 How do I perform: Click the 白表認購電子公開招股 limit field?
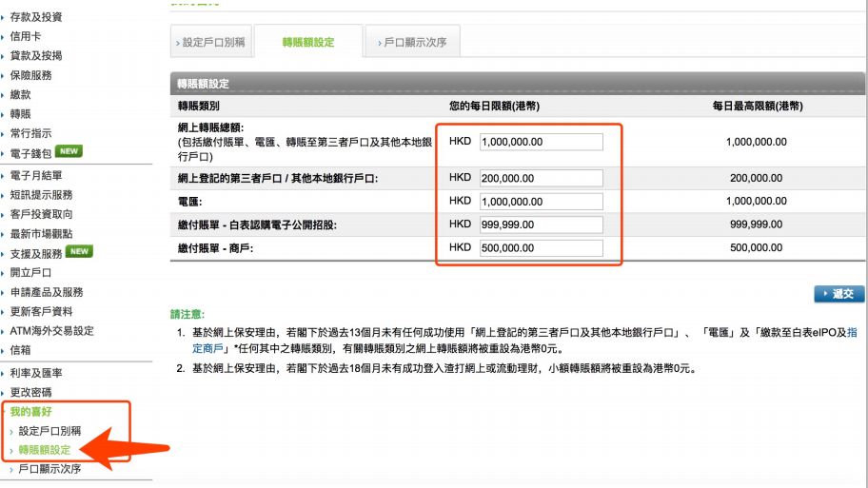[542, 224]
